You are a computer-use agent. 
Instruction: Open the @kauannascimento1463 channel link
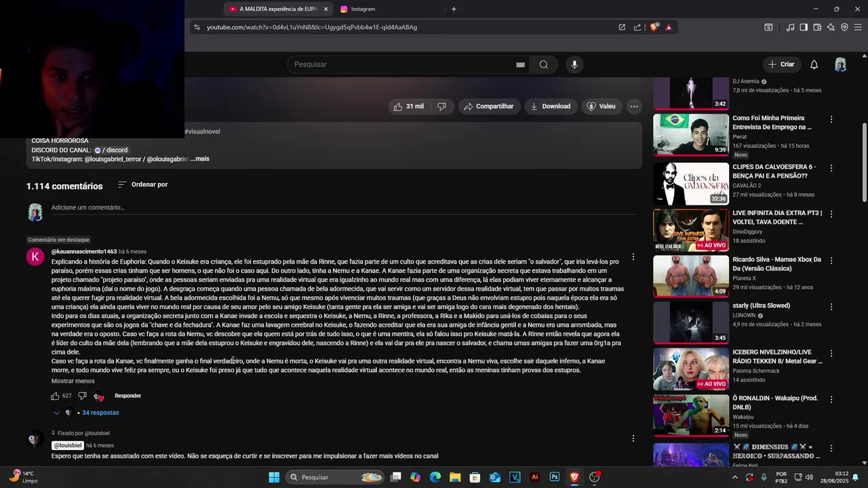tap(84, 251)
